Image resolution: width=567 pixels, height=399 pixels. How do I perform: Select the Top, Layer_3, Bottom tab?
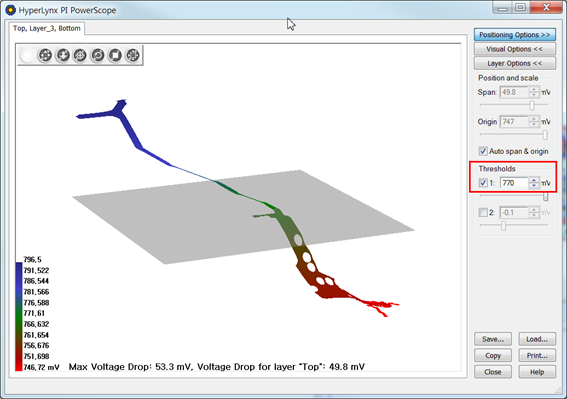pos(47,28)
